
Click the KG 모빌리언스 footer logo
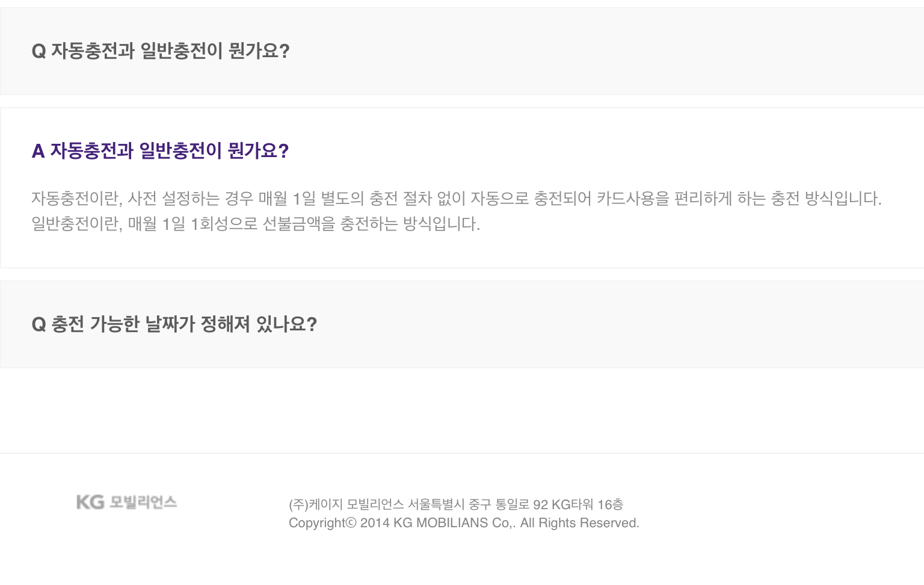pos(126,502)
